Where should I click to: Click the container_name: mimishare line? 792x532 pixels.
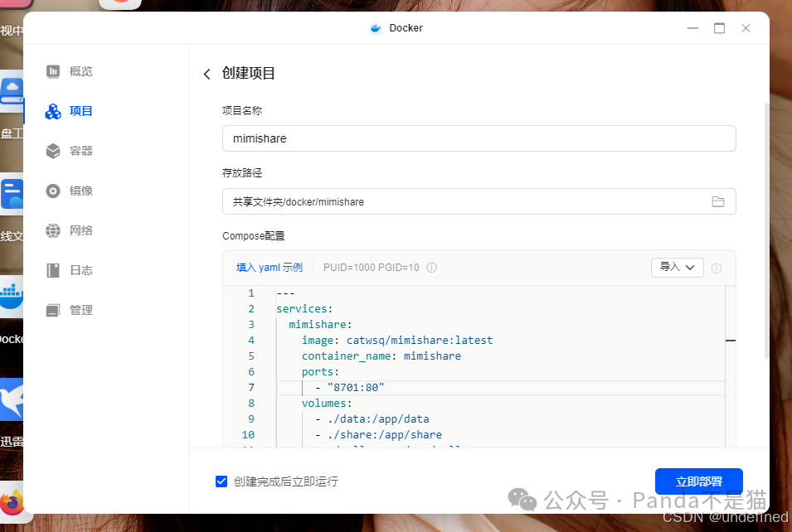click(381, 355)
